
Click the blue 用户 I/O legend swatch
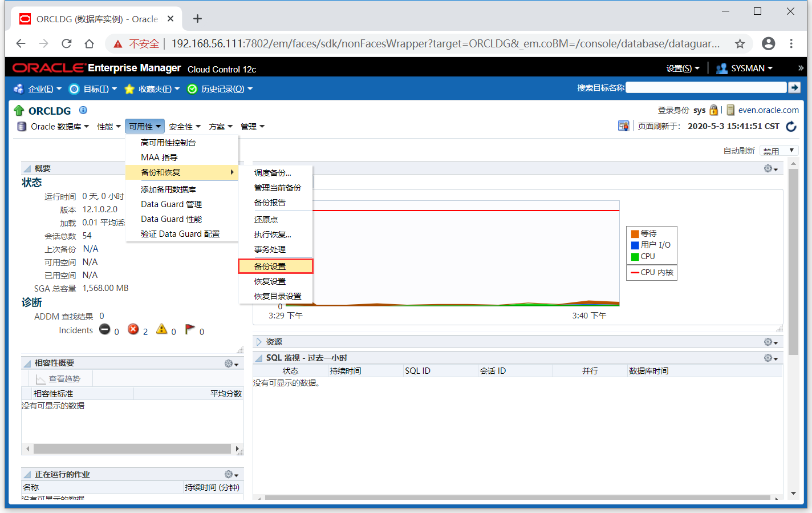click(x=635, y=245)
